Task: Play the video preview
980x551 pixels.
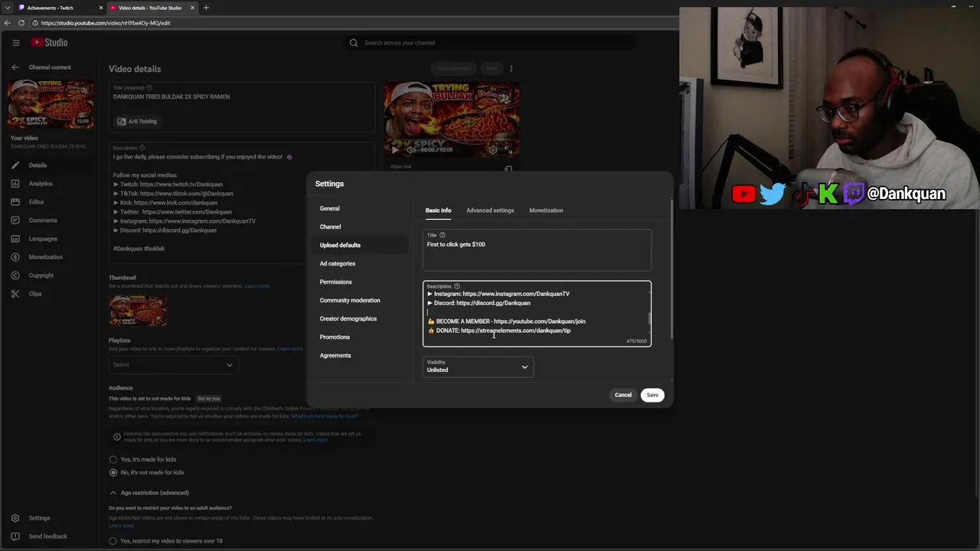Action: (395, 150)
